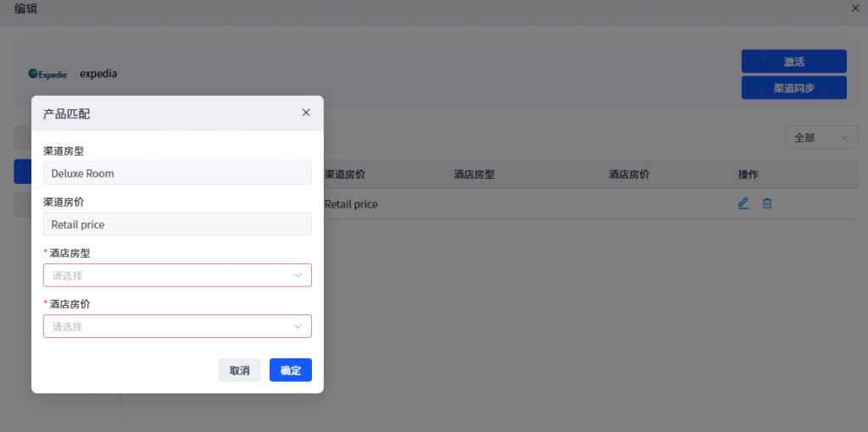Click 取消 to cancel product matching

pyautogui.click(x=239, y=370)
